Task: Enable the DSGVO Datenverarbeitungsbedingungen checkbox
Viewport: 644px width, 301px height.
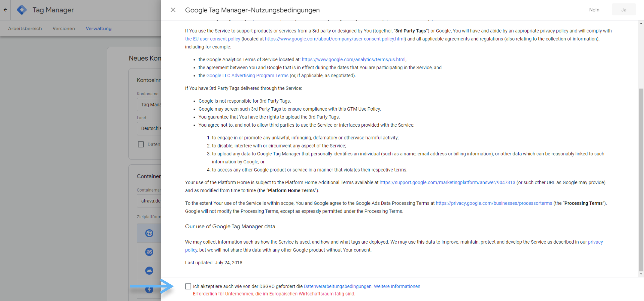Action: (188, 286)
